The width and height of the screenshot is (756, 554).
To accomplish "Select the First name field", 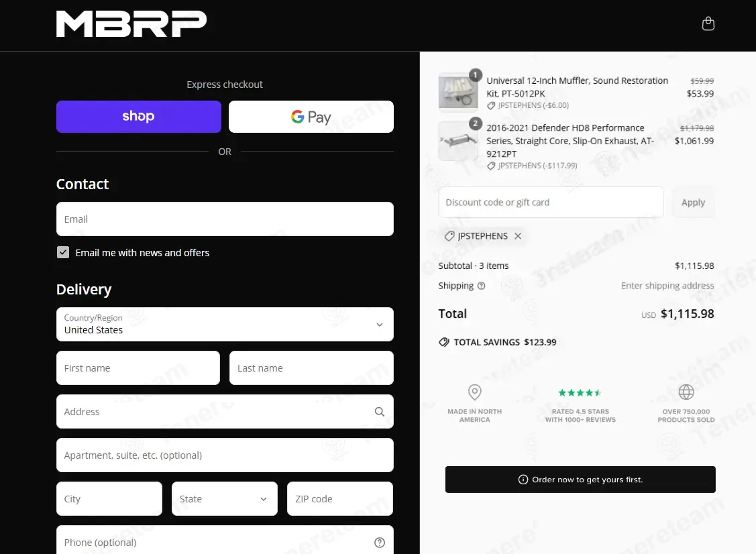I will pos(138,368).
